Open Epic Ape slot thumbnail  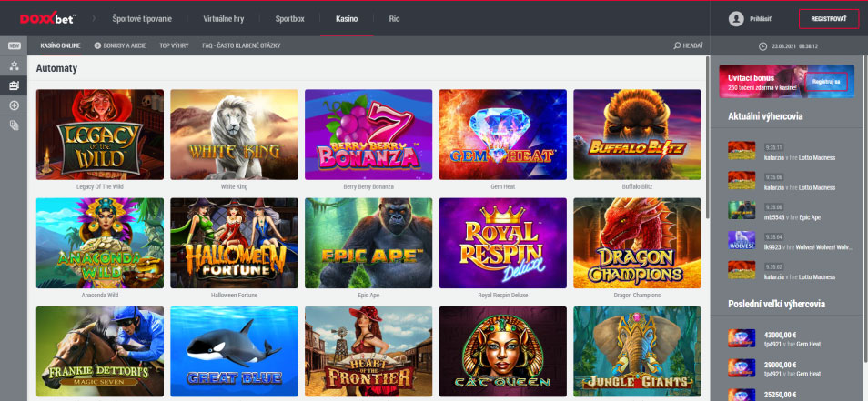[368, 243]
